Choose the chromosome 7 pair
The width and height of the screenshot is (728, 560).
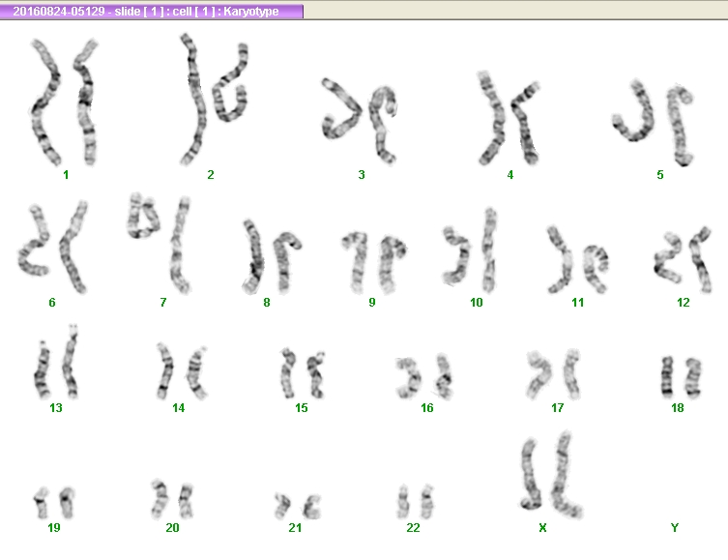click(x=160, y=244)
